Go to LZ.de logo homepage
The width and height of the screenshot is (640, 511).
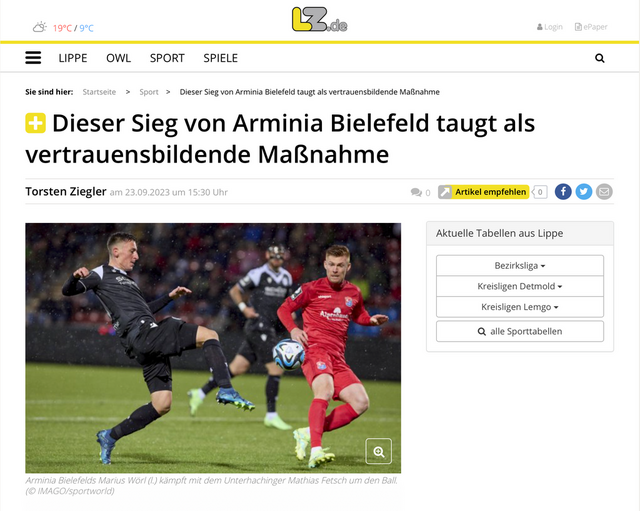pyautogui.click(x=320, y=20)
